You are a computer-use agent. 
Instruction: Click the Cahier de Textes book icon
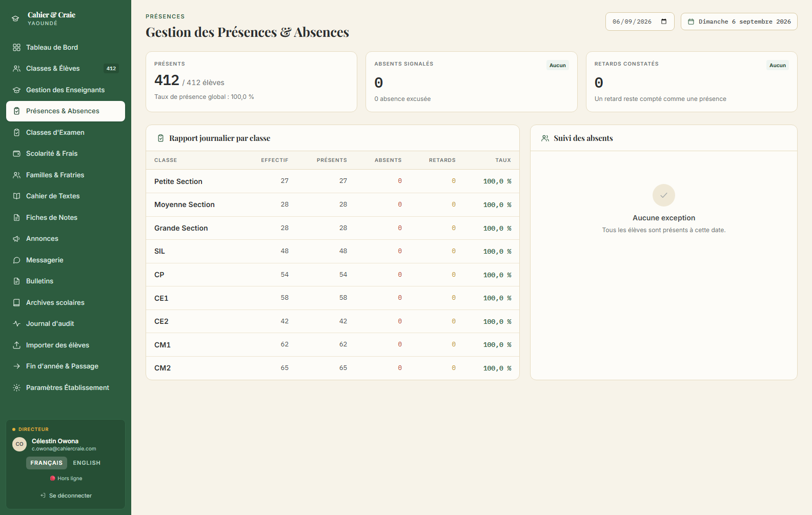pos(16,196)
